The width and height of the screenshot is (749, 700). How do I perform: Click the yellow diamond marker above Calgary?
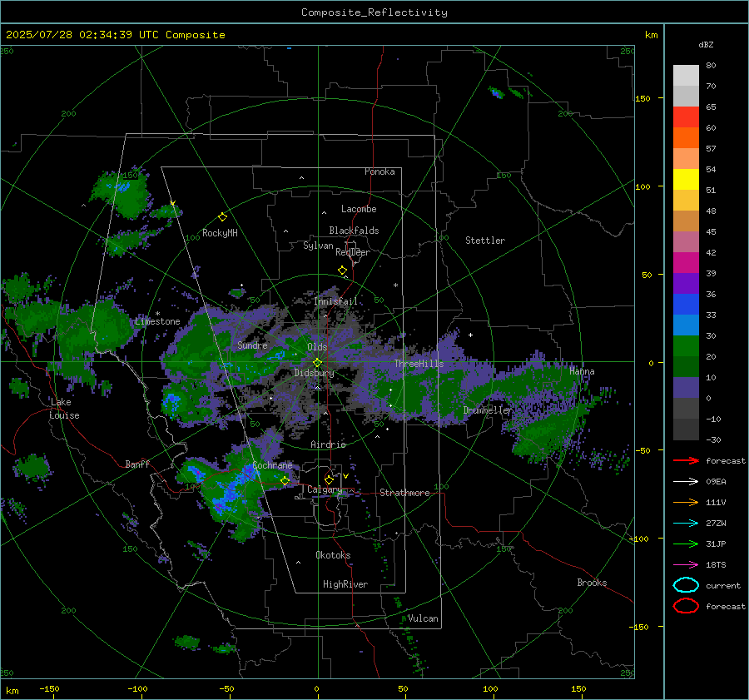point(329,479)
